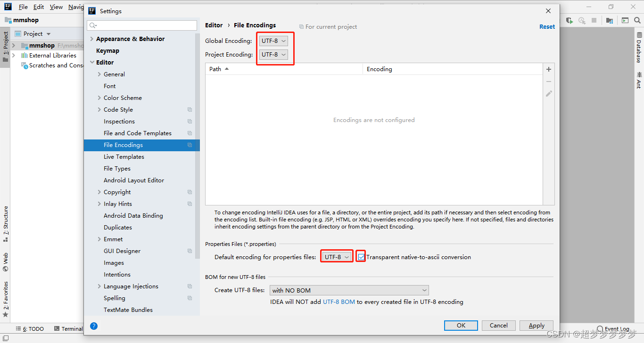Expand External Libraries in project tree
This screenshot has height=343, width=644.
coord(14,55)
